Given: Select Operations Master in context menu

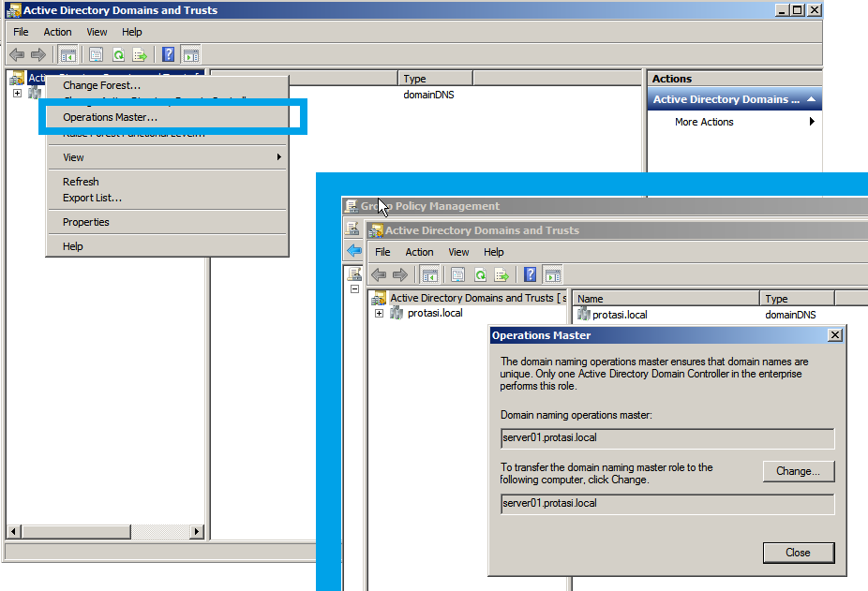Looking at the screenshot, I should point(167,117).
